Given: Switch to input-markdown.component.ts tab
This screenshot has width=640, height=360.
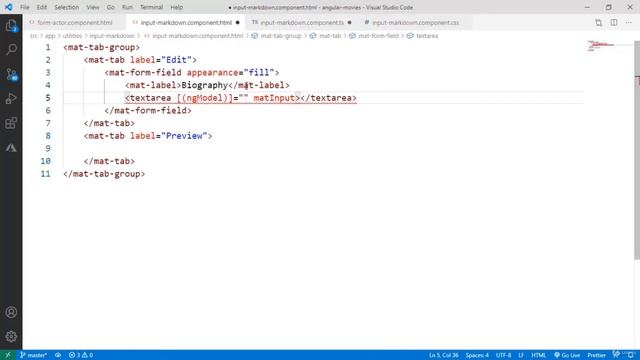Looking at the screenshot, I should tap(302, 23).
